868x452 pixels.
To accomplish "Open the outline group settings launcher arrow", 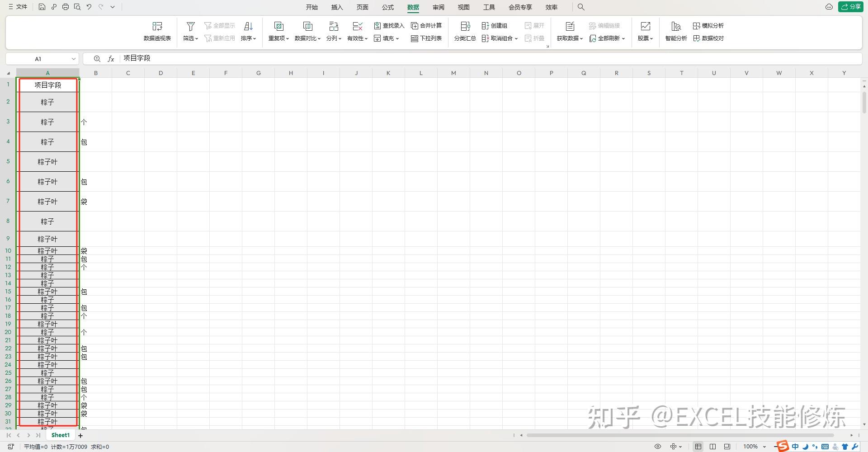I will 547,46.
